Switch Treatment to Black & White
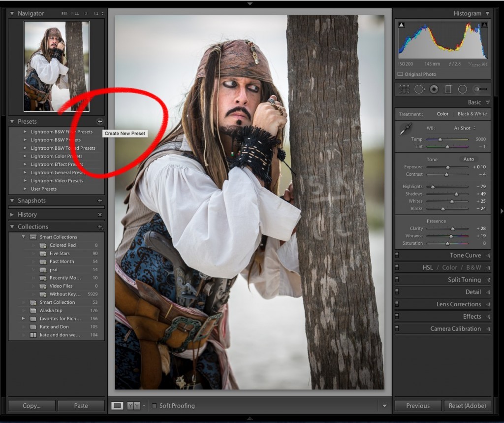Screen dimensions: 504x423 472,114
